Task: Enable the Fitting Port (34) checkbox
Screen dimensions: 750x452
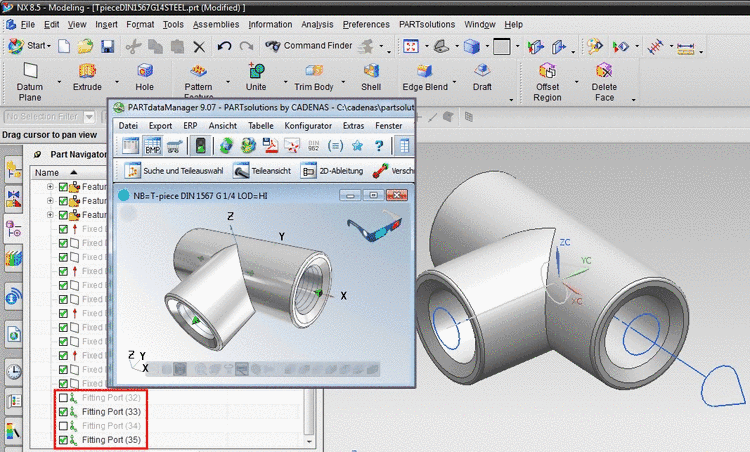Action: pyautogui.click(x=63, y=426)
